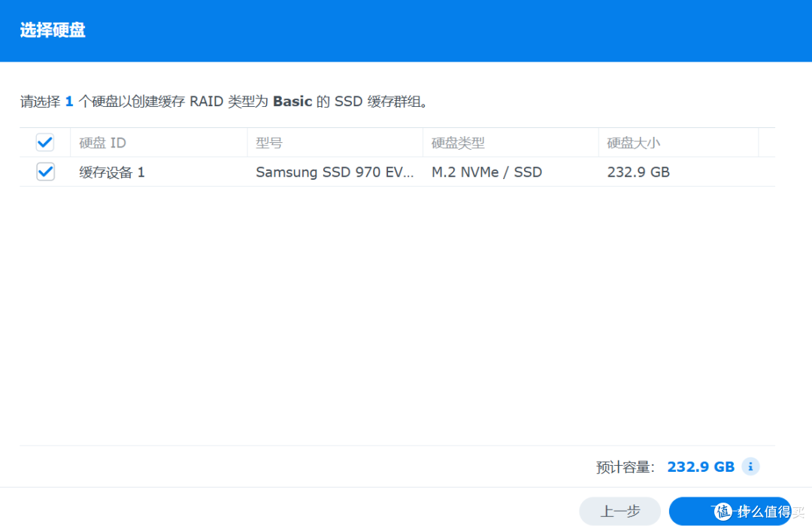Toggle the 缓存设备 1 row selection checkbox
Image resolution: width=812 pixels, height=529 pixels.
[45, 172]
